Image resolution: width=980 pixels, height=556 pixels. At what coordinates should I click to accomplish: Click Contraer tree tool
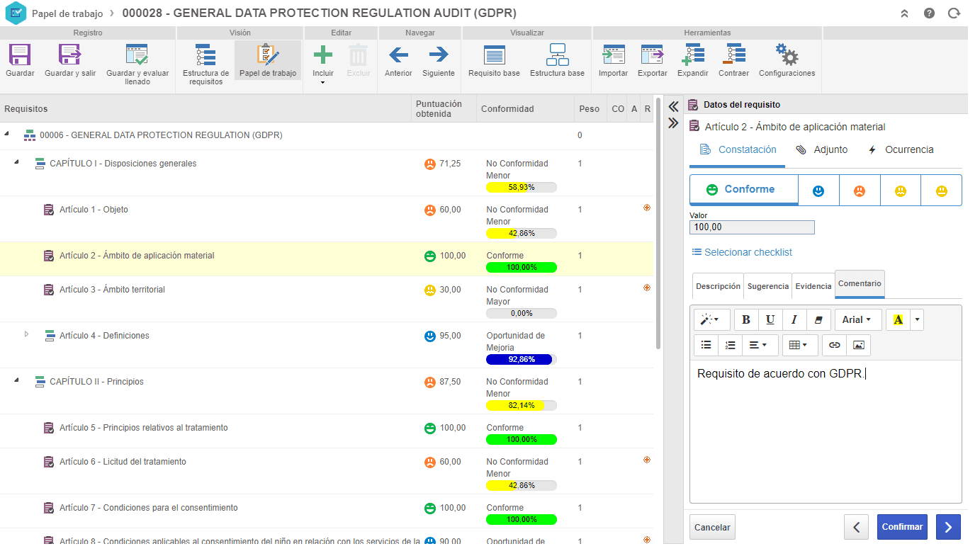click(733, 55)
